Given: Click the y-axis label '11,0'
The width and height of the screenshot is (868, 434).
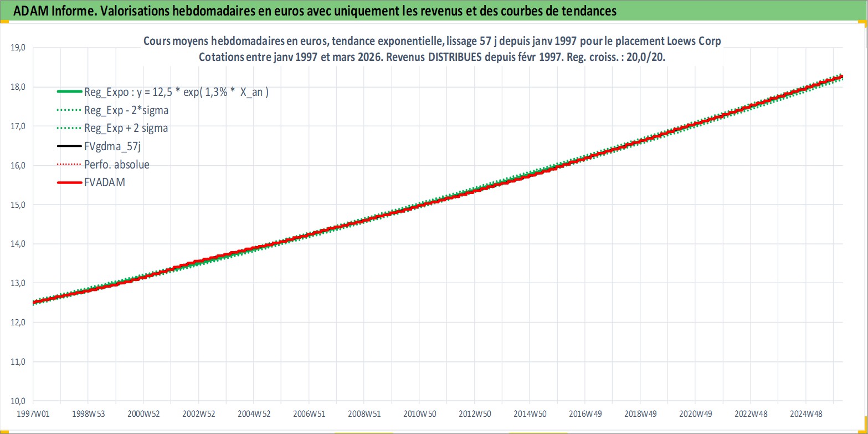Looking at the screenshot, I should point(18,361).
